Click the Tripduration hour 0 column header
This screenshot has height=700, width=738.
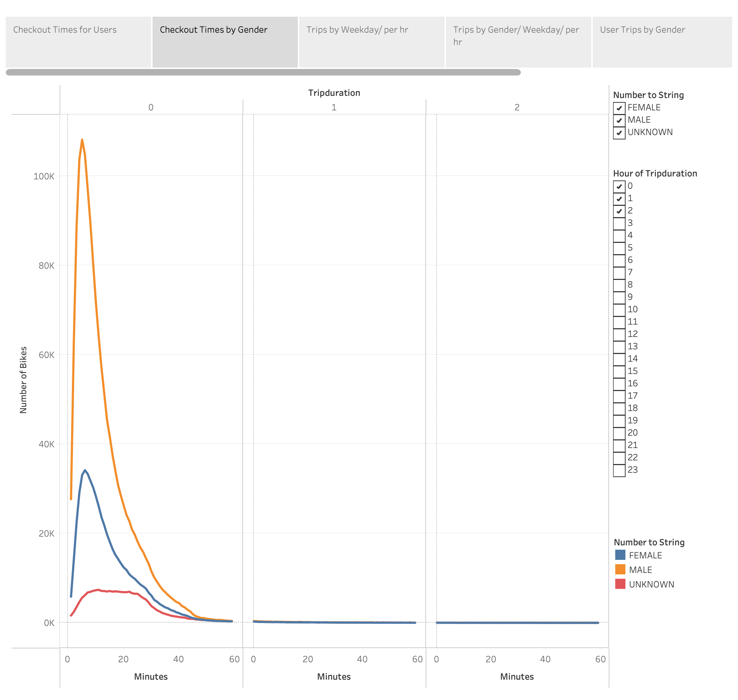[151, 107]
